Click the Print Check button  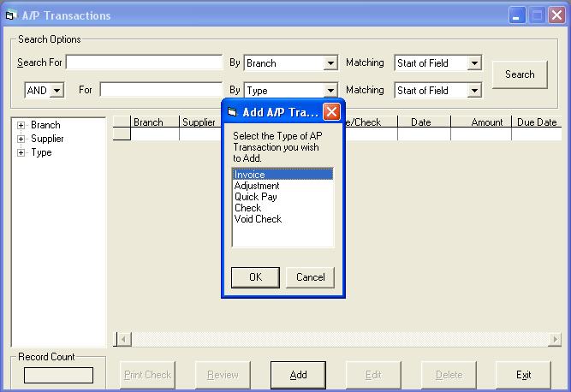[147, 375]
